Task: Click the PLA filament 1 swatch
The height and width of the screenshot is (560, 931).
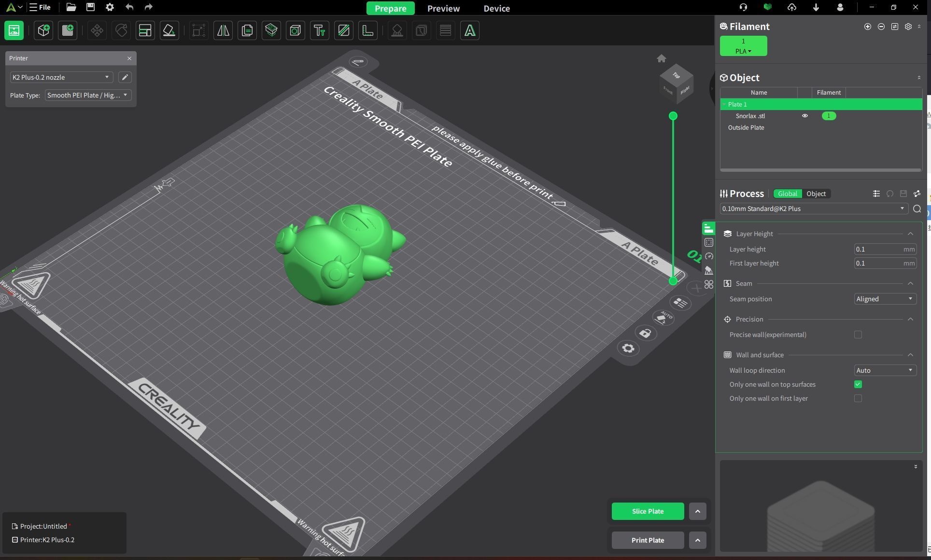Action: point(743,46)
